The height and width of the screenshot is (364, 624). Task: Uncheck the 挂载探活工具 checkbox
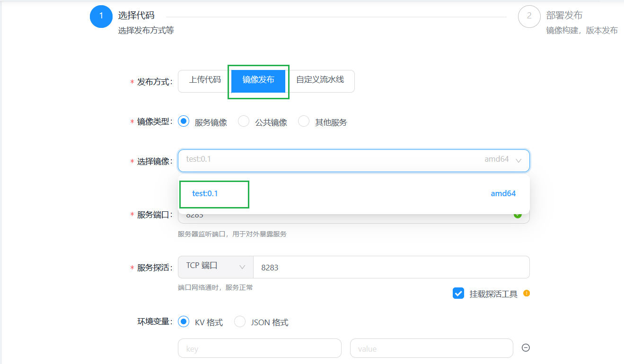click(458, 294)
